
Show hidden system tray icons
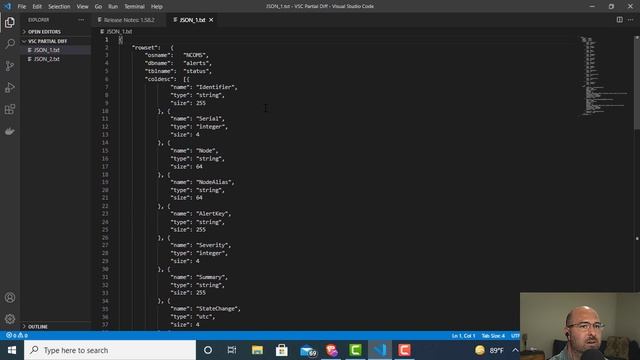[515, 350]
